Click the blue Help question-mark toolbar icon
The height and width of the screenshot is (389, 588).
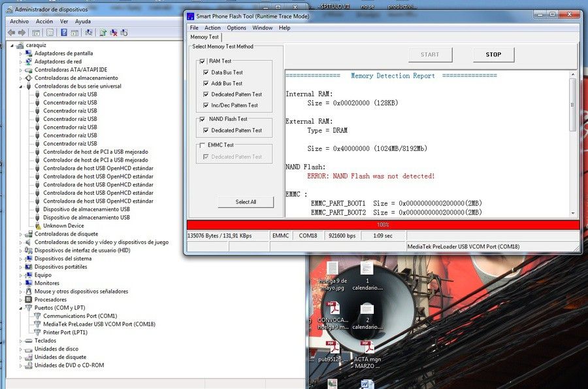(64, 33)
